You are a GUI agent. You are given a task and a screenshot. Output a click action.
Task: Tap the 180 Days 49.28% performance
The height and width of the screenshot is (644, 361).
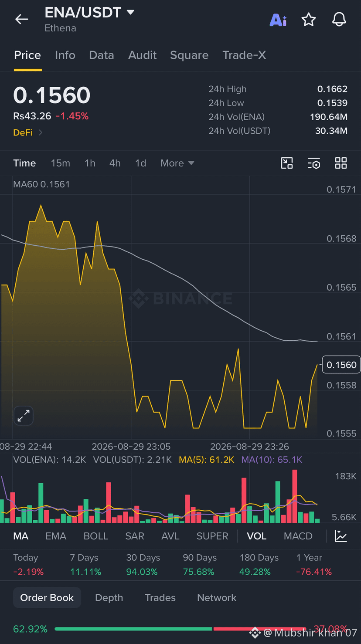coord(259,565)
